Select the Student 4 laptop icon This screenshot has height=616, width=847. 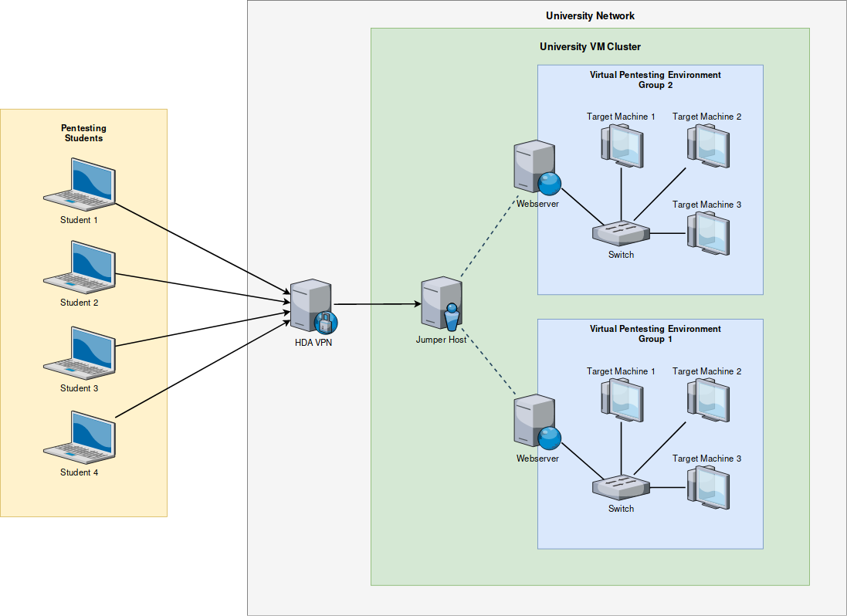[80, 436]
